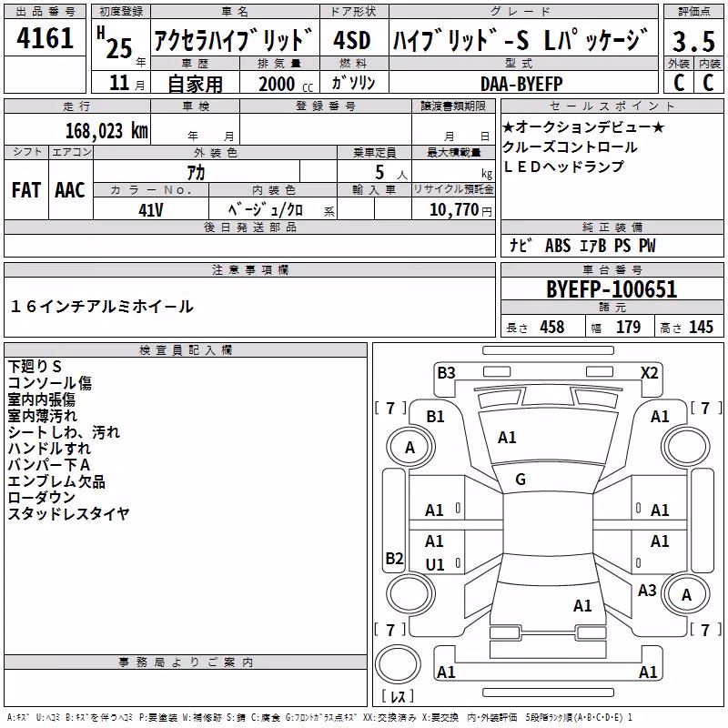The image size is (728, 728).
Task: Click model code DAA-BYEFP
Action: pyautogui.click(x=521, y=84)
